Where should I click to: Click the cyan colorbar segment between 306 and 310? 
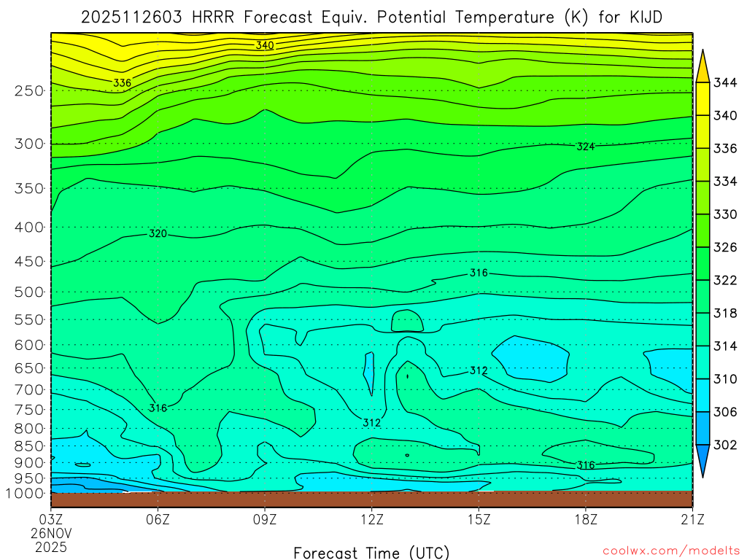click(x=703, y=395)
